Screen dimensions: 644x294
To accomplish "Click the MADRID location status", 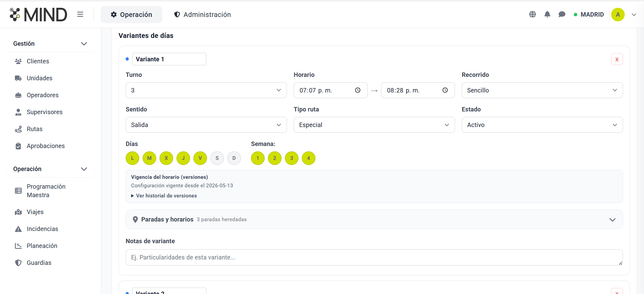I will click(589, 15).
